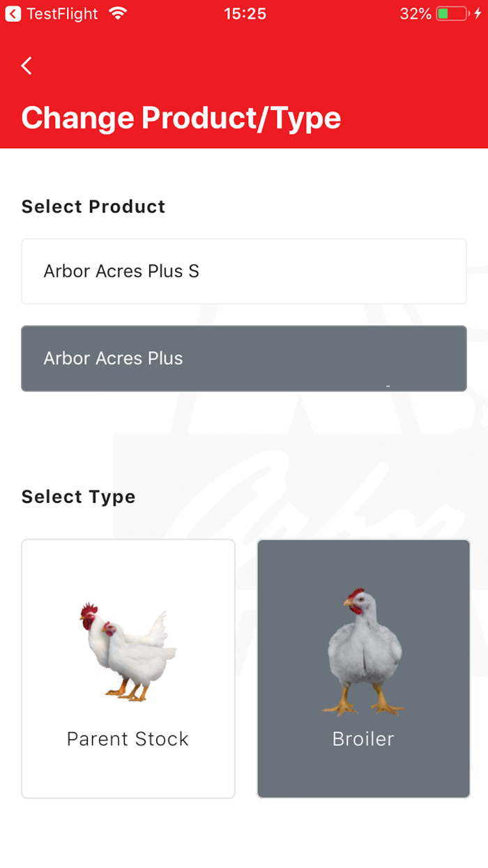Tap the Select Type section heading
The height and width of the screenshot is (868, 488).
pos(78,496)
